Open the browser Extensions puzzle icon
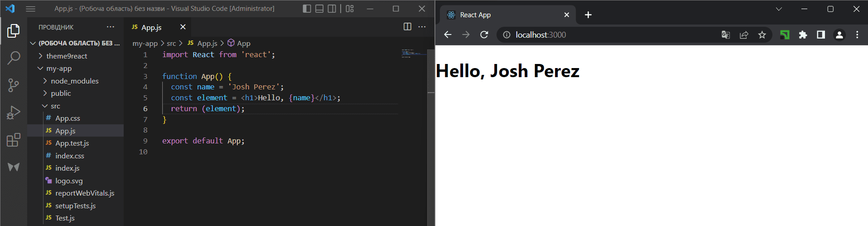 [803, 35]
